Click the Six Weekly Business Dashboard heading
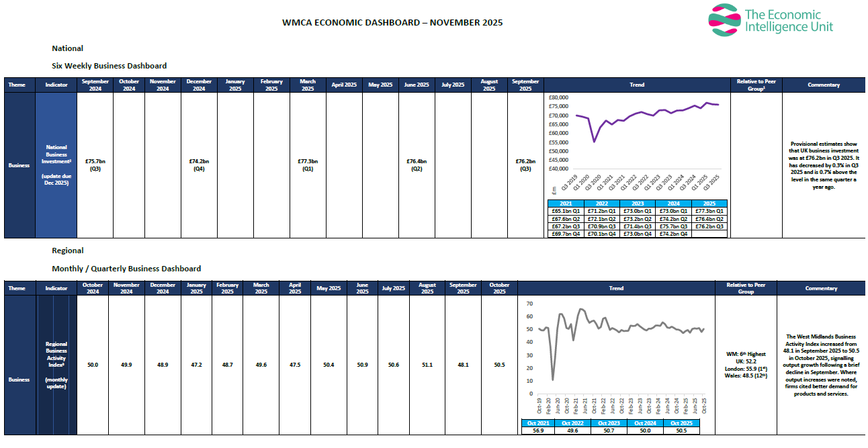The height and width of the screenshot is (448, 868). pos(109,66)
